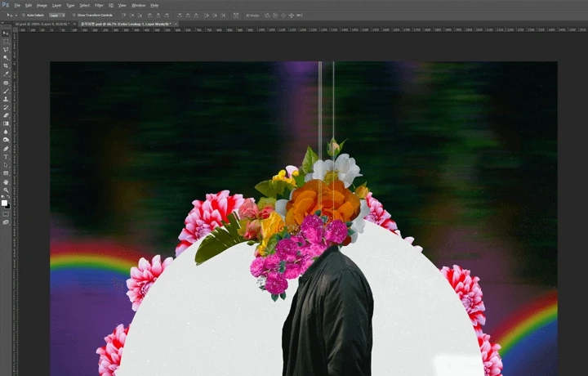This screenshot has height=376, width=588.
Task: Change screen mode from tools panel
Action: (x=6, y=222)
